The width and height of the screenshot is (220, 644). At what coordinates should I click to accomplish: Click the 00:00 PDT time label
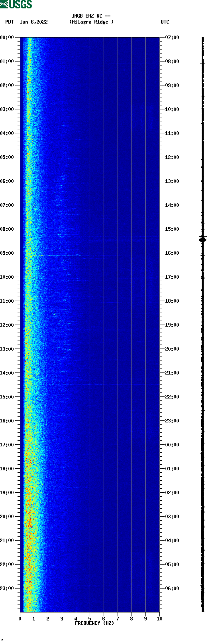(7, 38)
